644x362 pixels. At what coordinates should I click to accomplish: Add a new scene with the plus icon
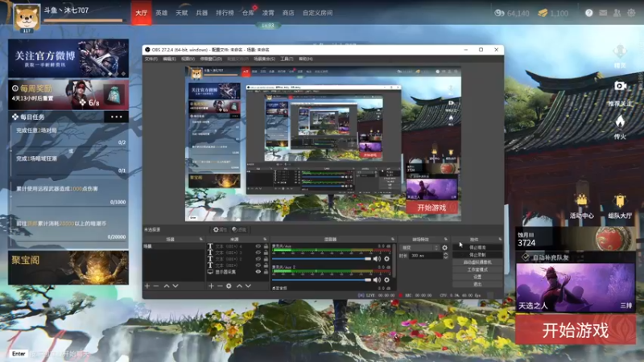click(x=147, y=286)
